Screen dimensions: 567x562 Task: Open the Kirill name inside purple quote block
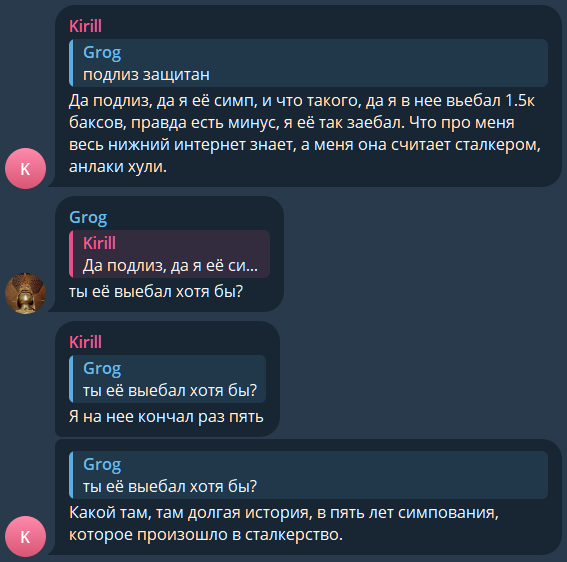[x=99, y=243]
